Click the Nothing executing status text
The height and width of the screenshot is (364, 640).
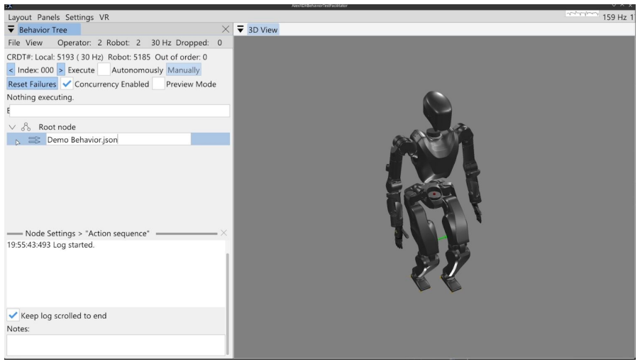[x=40, y=97]
